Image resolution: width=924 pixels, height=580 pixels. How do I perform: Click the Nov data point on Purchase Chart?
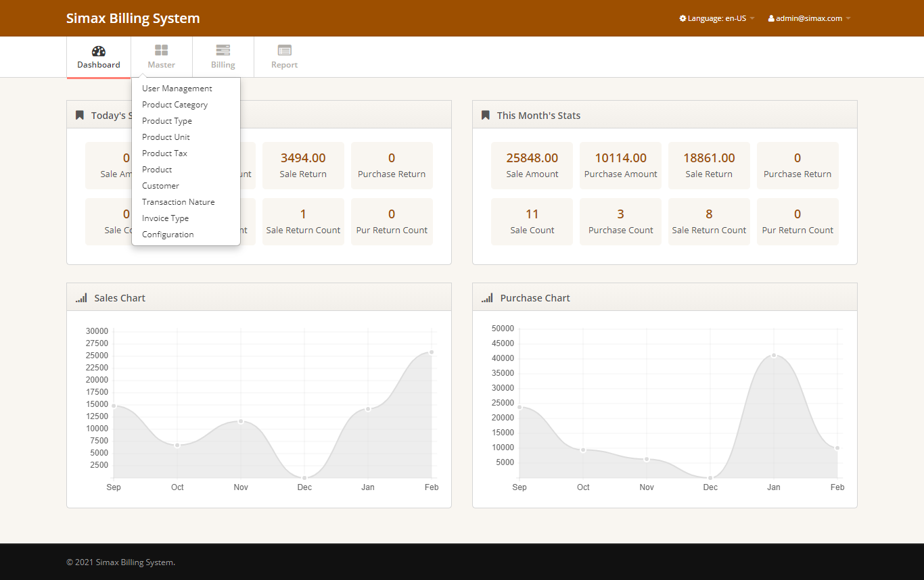click(647, 459)
